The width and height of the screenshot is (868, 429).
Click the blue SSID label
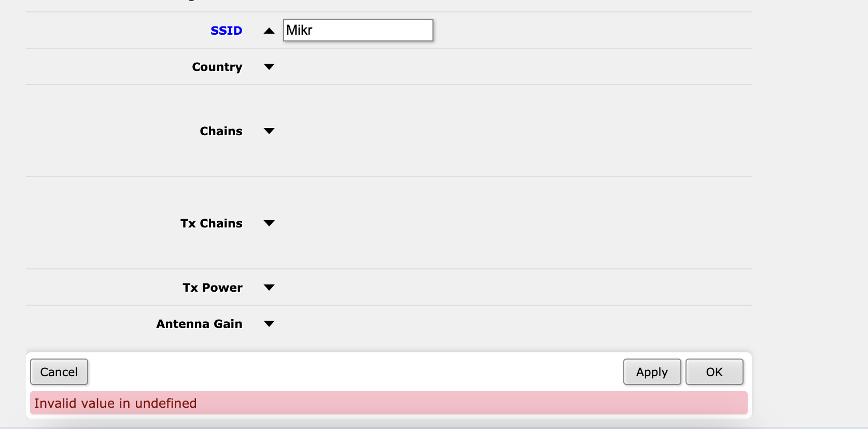click(x=226, y=31)
